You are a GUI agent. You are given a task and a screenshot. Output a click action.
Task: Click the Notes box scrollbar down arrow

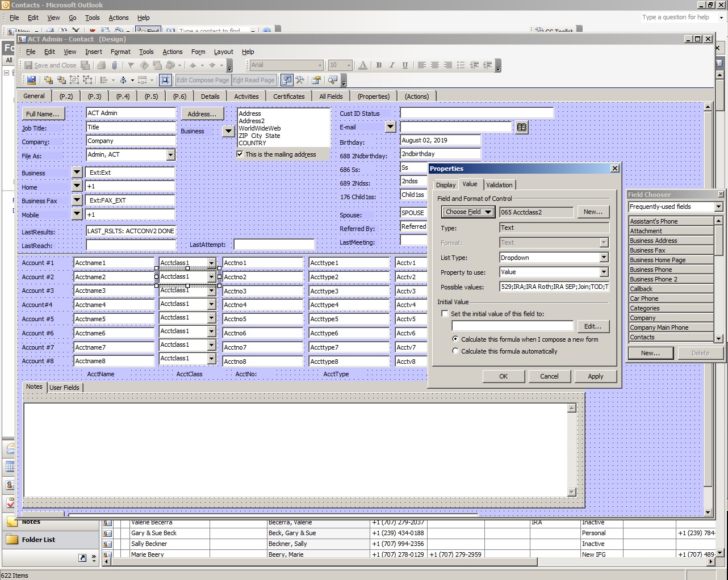coord(572,492)
